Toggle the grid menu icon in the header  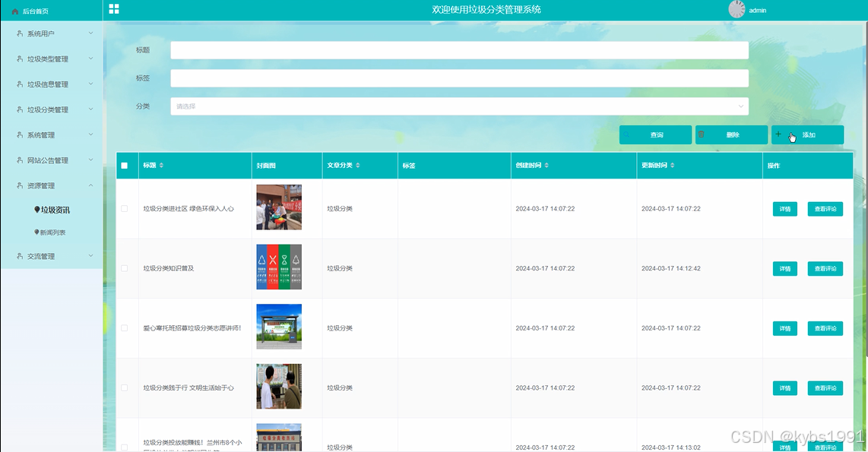(x=114, y=9)
